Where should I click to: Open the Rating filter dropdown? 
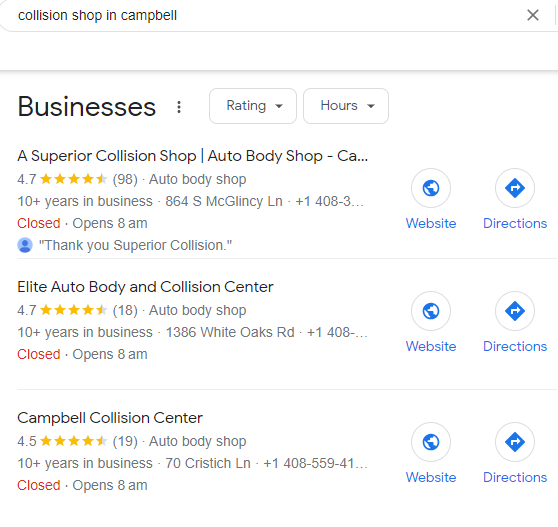pos(253,106)
